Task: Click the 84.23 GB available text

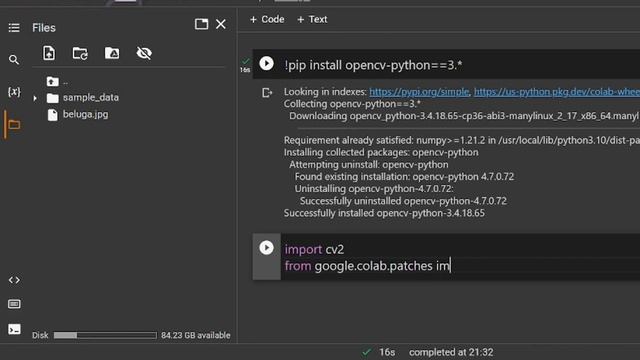Action: (196, 335)
